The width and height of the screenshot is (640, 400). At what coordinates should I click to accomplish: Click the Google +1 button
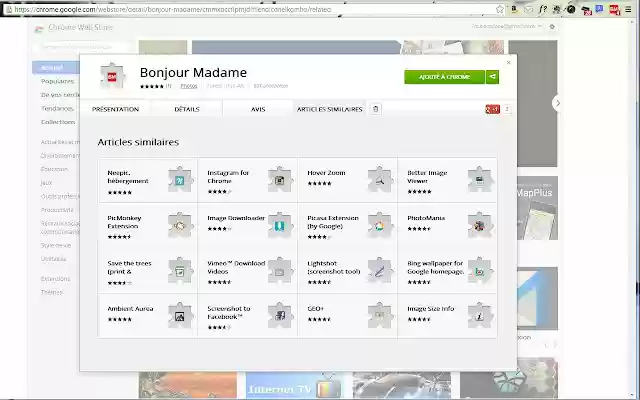[x=492, y=109]
